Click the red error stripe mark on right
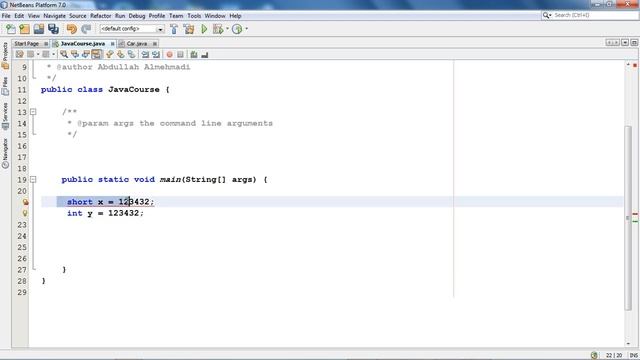The height and width of the screenshot is (360, 640). pos(635,214)
